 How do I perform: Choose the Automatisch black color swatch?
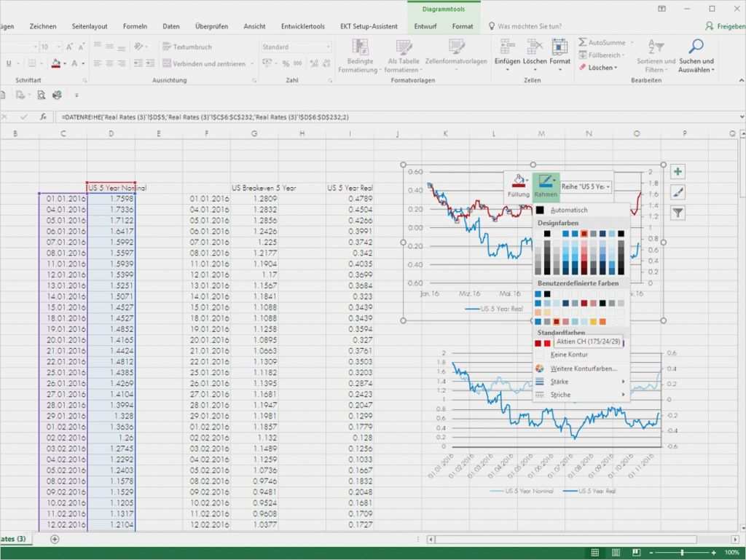point(541,210)
